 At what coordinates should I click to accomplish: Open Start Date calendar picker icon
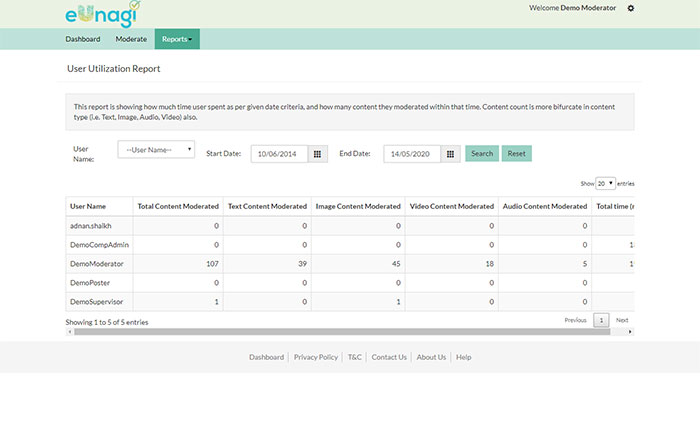click(317, 154)
